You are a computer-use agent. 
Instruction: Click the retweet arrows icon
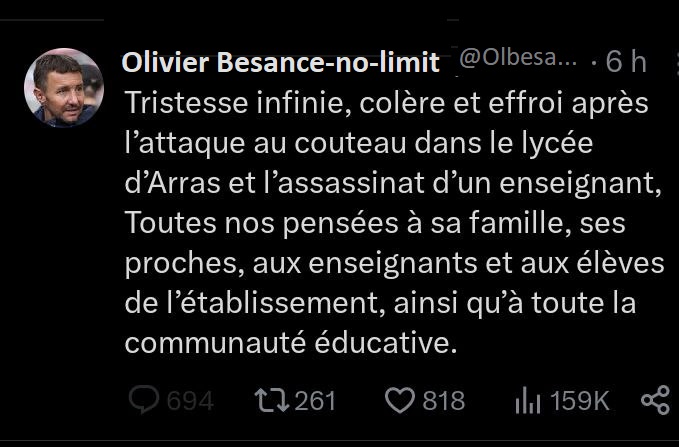click(269, 401)
